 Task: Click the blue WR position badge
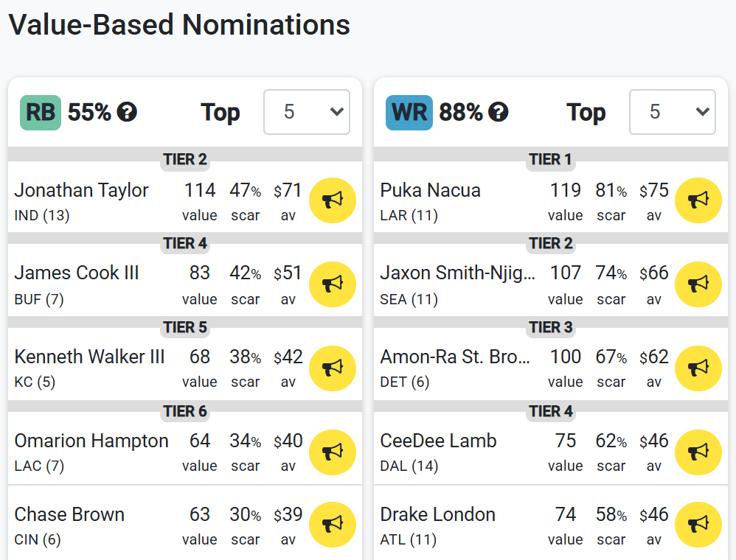409,113
